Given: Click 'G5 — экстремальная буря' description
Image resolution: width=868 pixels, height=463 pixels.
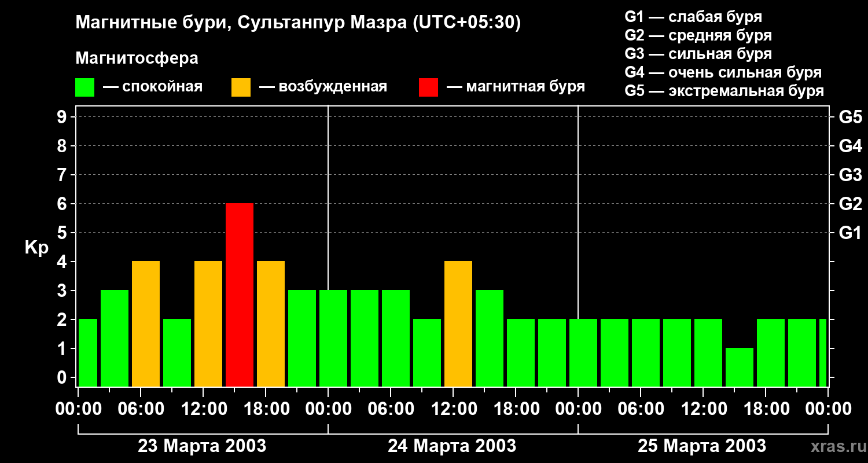Looking at the screenshot, I should click(724, 91).
